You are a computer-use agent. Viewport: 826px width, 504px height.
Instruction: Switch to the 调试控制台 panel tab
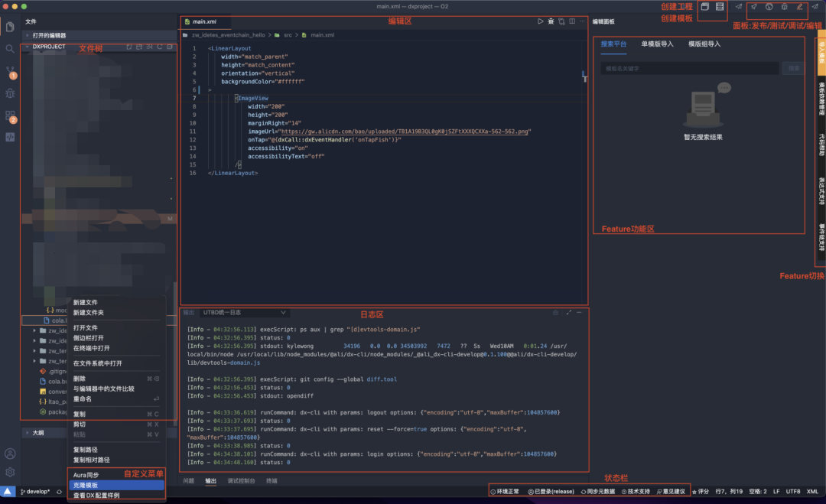pos(241,481)
